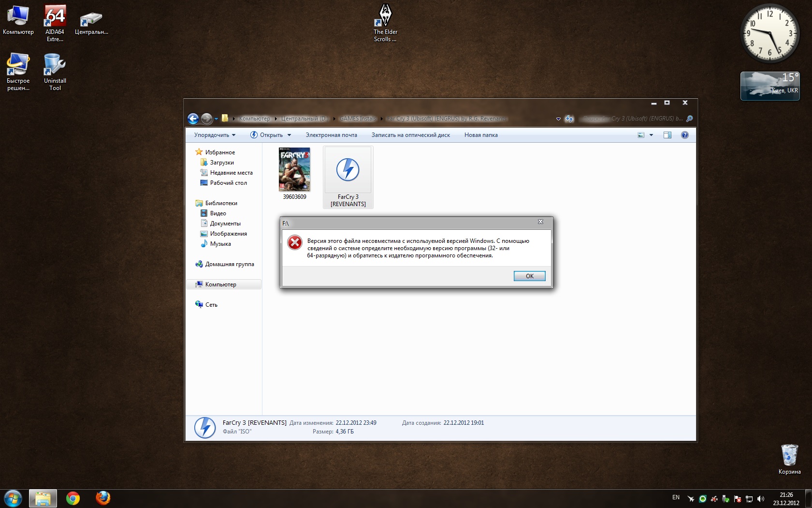The image size is (812, 508).
Task: Click the Корзина recycle bin icon
Action: click(789, 459)
